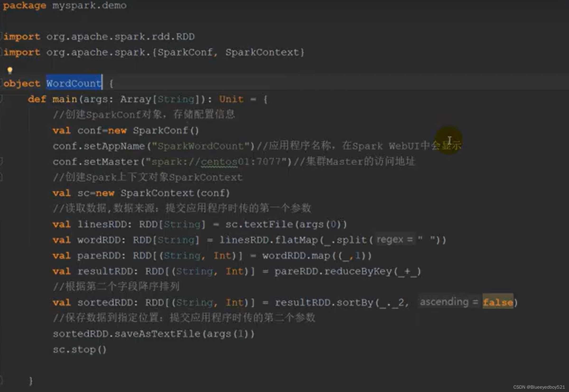The image size is (569, 392).
Task: Click the textFile method call
Action: coord(269,224)
